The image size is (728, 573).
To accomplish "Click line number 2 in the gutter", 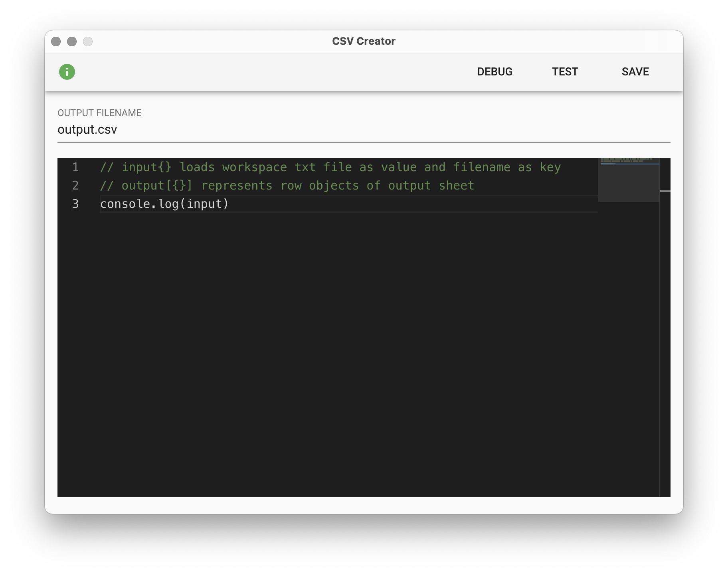I will coord(75,186).
